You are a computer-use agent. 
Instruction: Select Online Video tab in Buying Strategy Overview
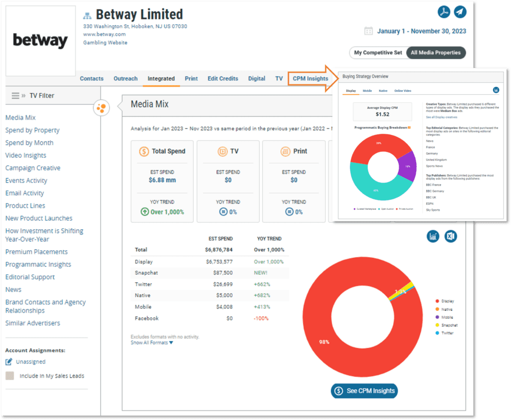pos(403,91)
